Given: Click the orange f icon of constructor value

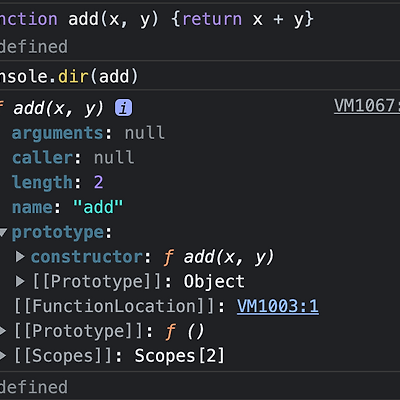Looking at the screenshot, I should click(169, 257).
